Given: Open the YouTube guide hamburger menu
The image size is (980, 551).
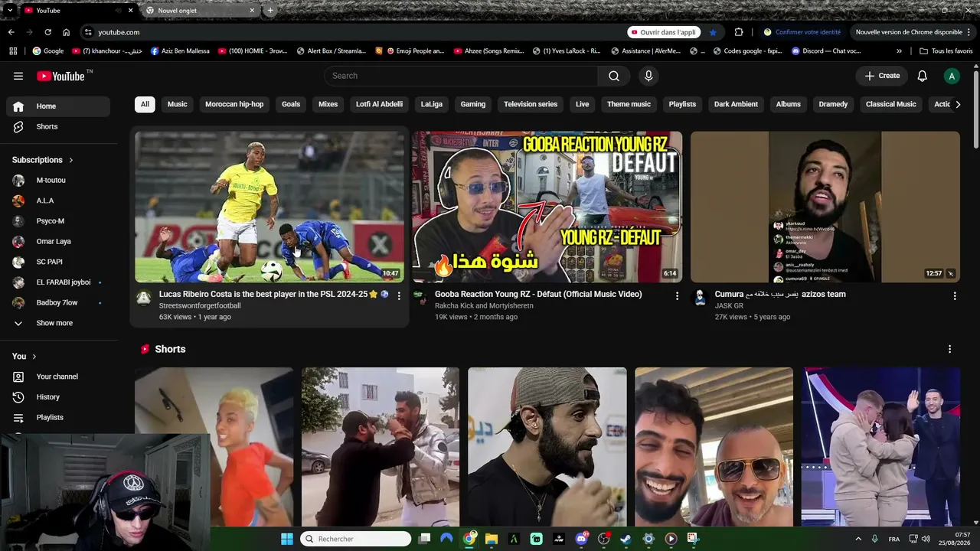Looking at the screenshot, I should pos(18,76).
